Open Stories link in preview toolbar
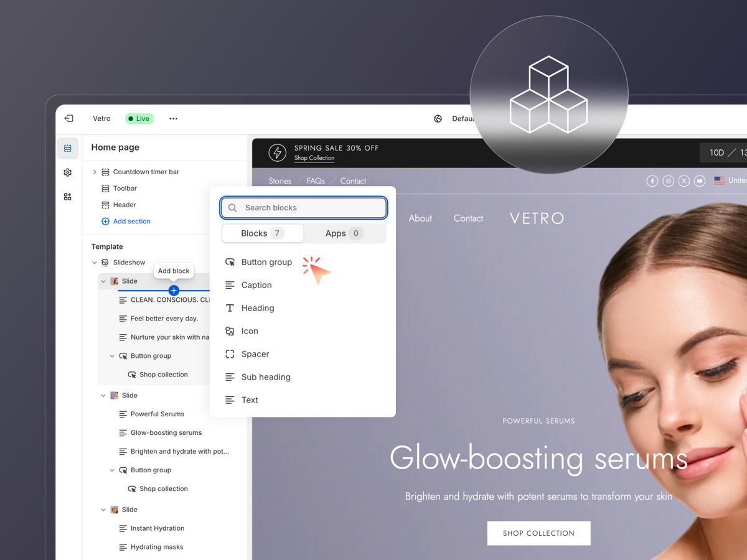This screenshot has height=560, width=747. [x=280, y=181]
